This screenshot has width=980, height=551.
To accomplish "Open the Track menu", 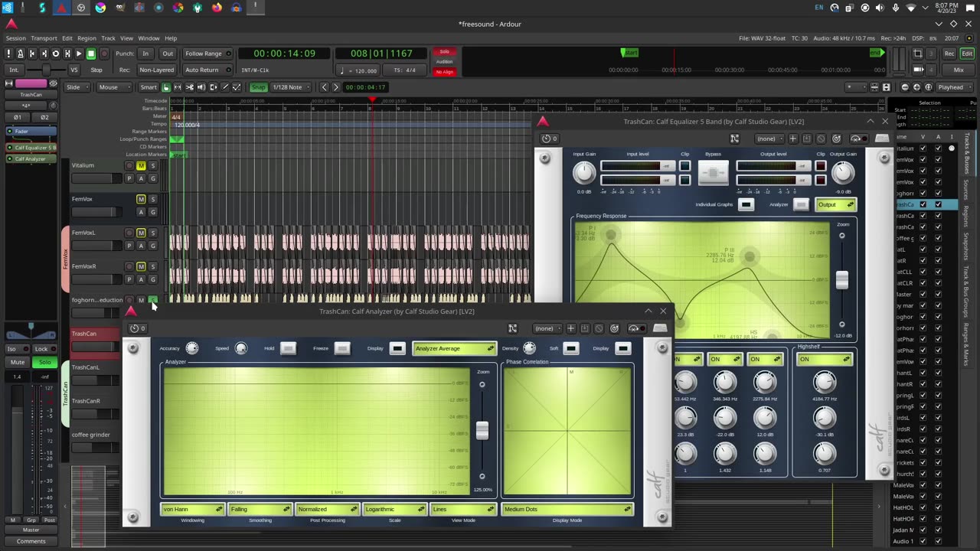I will [108, 38].
